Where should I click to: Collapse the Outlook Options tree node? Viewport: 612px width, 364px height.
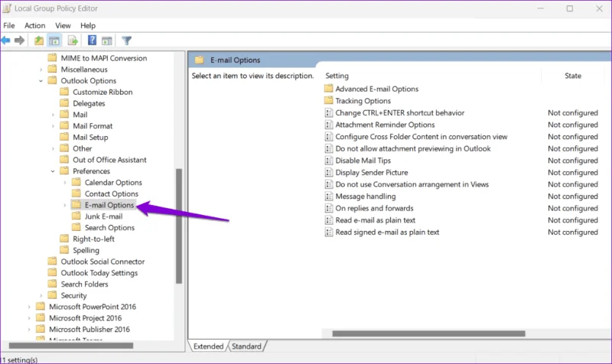(41, 81)
